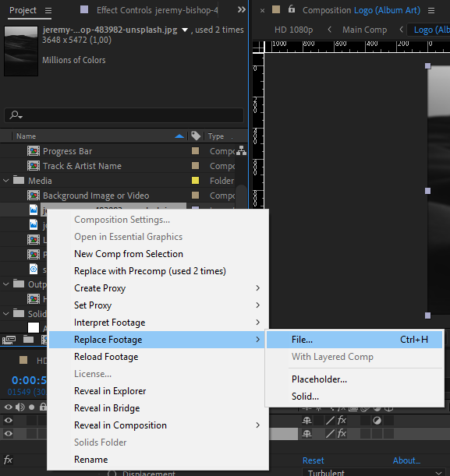Click the selected jpg footage file icon
Viewport: 450px width, 476px height.
click(34, 210)
